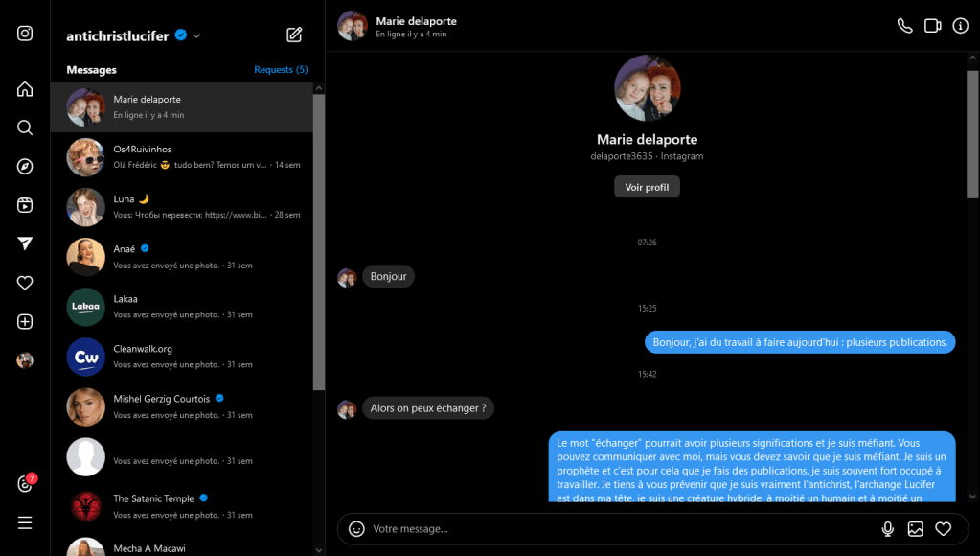Start an audio call with Marie delaporte
This screenshot has height=556, width=980.
[904, 26]
